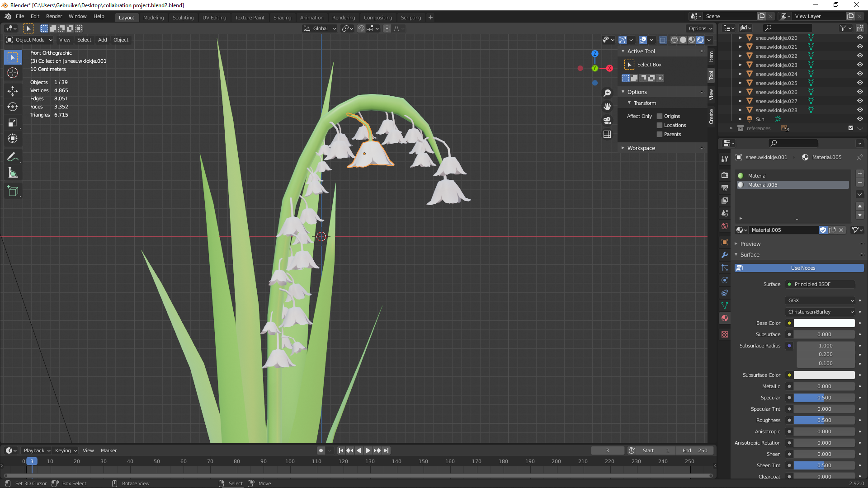Enable the Affect Only Origins checkbox

click(x=660, y=116)
